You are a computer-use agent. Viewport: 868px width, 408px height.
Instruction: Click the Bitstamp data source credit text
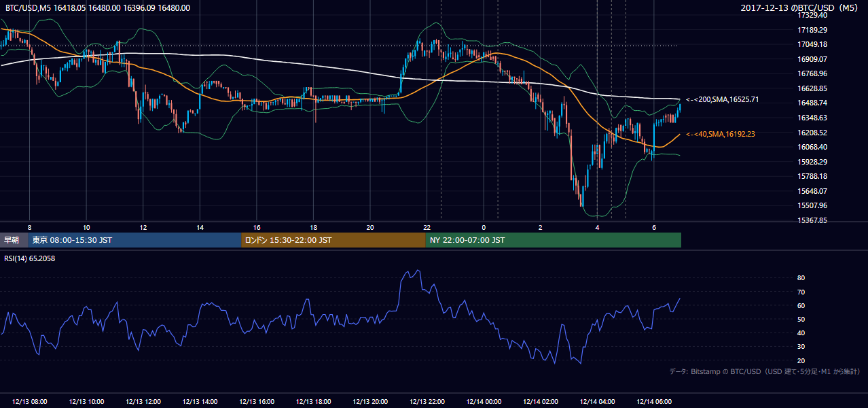pyautogui.click(x=765, y=371)
